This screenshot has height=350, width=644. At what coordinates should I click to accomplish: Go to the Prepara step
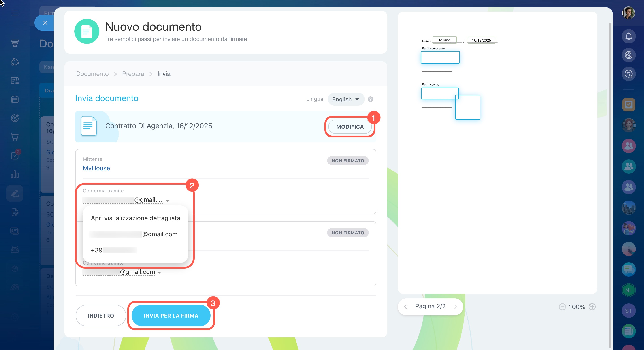(133, 74)
